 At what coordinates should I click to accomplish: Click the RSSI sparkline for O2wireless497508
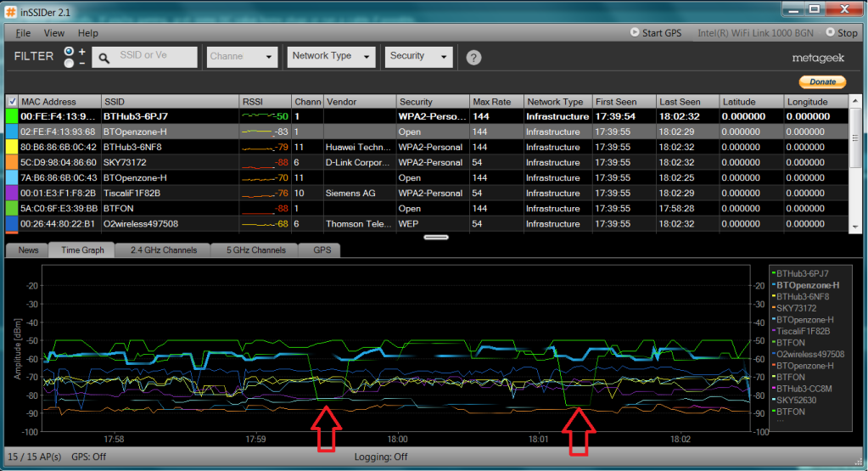click(258, 224)
